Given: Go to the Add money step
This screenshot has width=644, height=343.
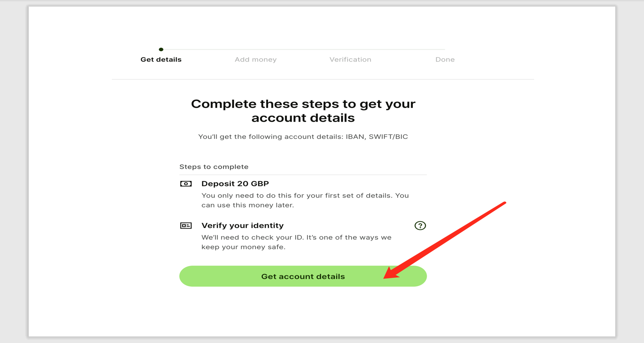Looking at the screenshot, I should 255,59.
